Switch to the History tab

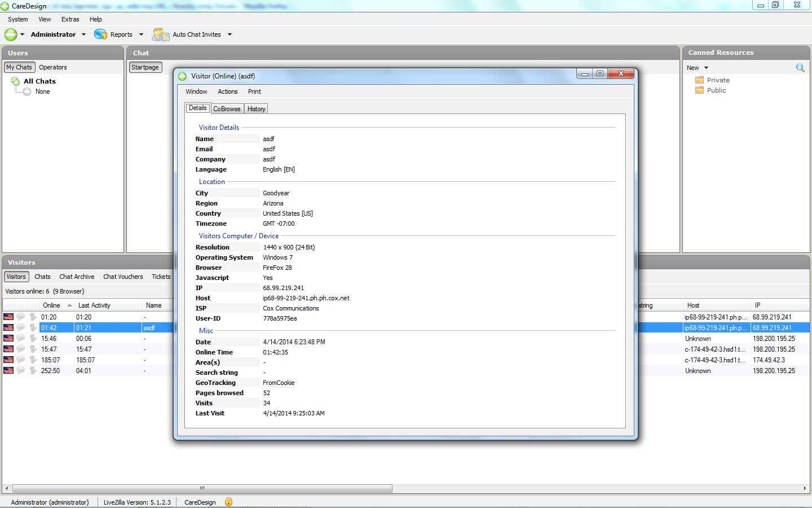[x=256, y=109]
